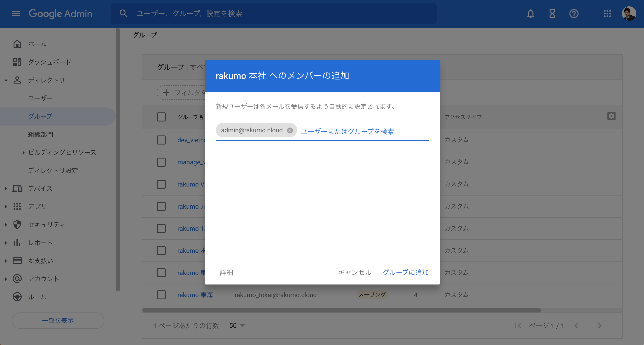Click the Billing card icon

[17, 261]
